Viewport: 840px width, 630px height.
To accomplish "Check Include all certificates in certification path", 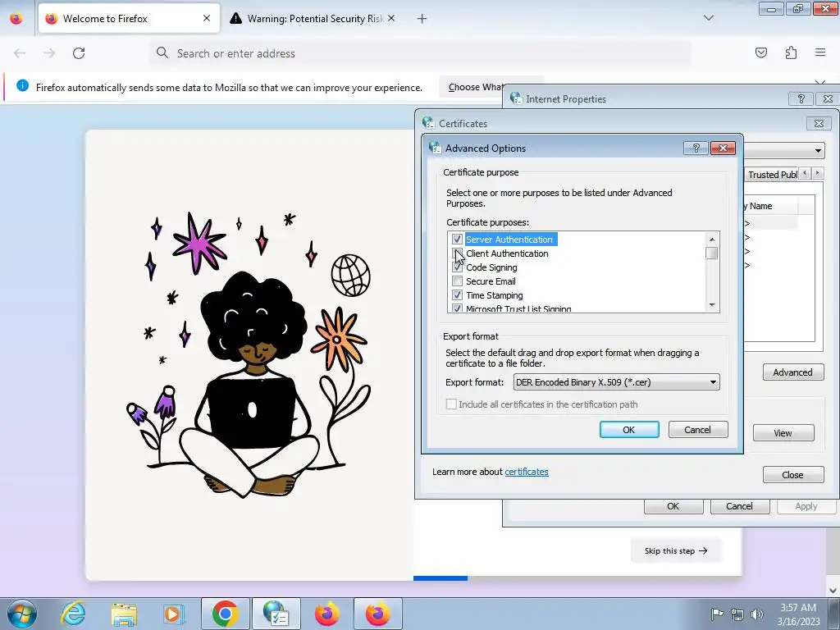I will pyautogui.click(x=452, y=404).
